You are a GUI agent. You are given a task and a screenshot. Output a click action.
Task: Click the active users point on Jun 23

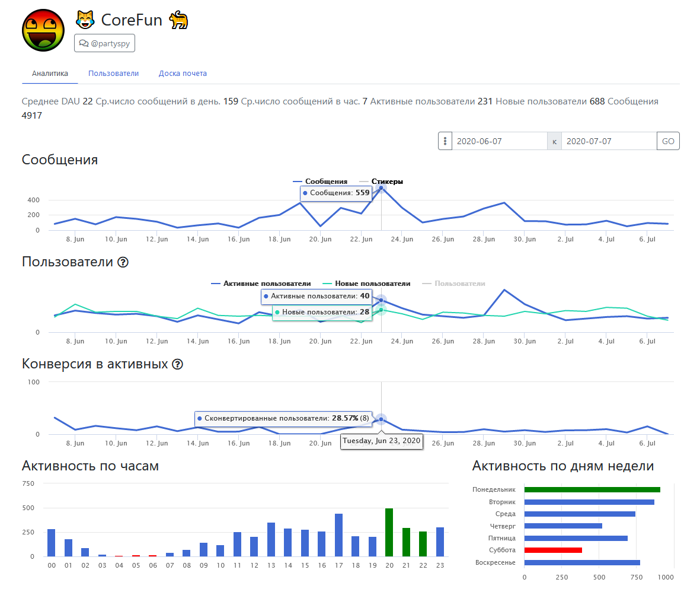pyautogui.click(x=381, y=301)
